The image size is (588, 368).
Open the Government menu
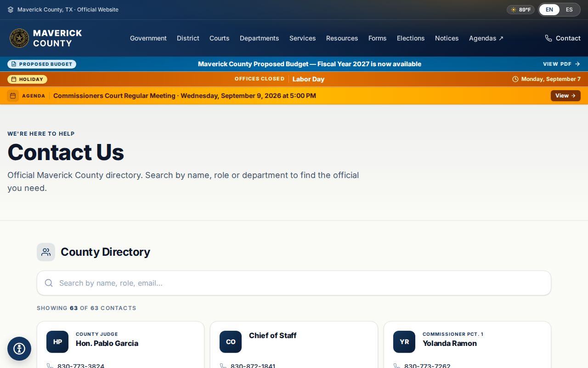coord(148,38)
